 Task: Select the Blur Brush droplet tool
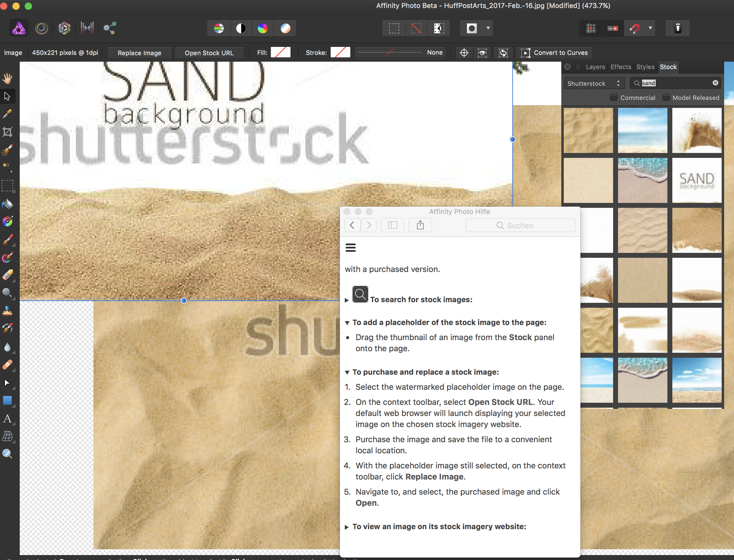(7, 347)
